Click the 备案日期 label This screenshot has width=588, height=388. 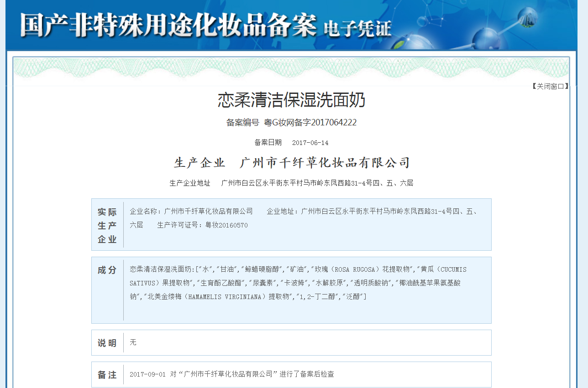268,142
